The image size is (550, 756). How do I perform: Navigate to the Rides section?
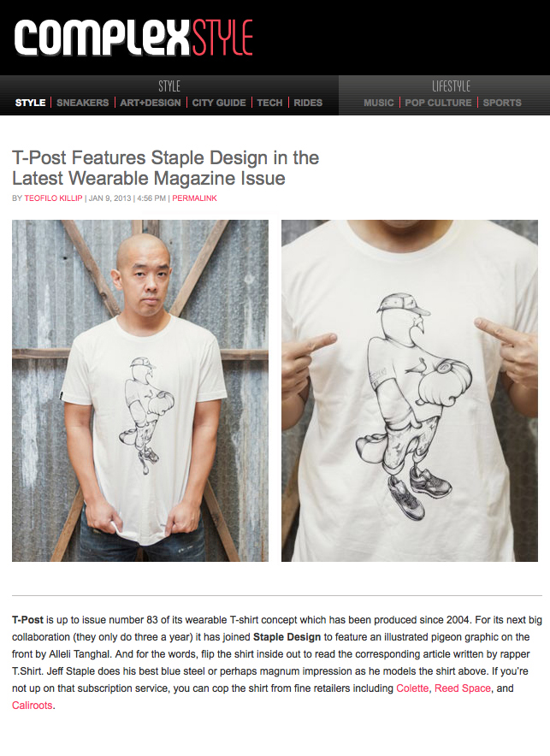coord(308,103)
